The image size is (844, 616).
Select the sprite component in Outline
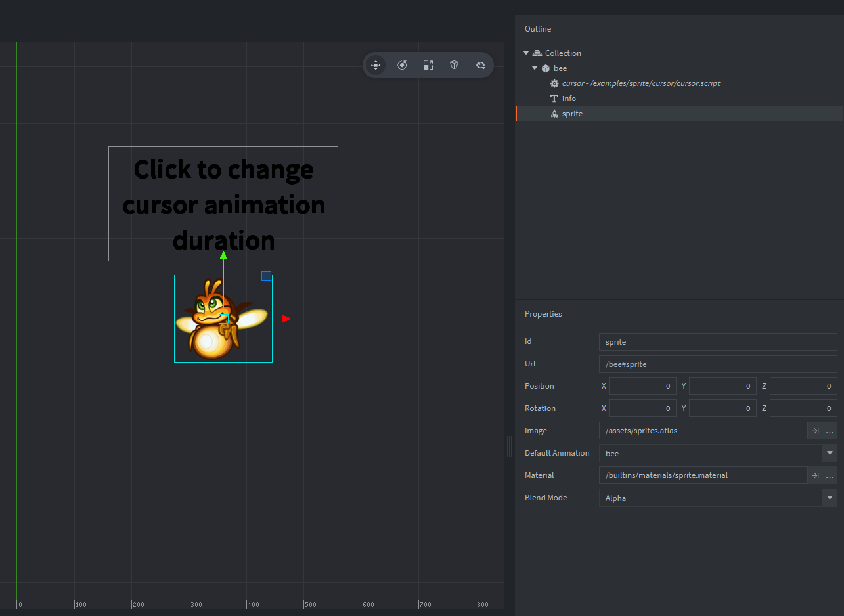tap(572, 114)
